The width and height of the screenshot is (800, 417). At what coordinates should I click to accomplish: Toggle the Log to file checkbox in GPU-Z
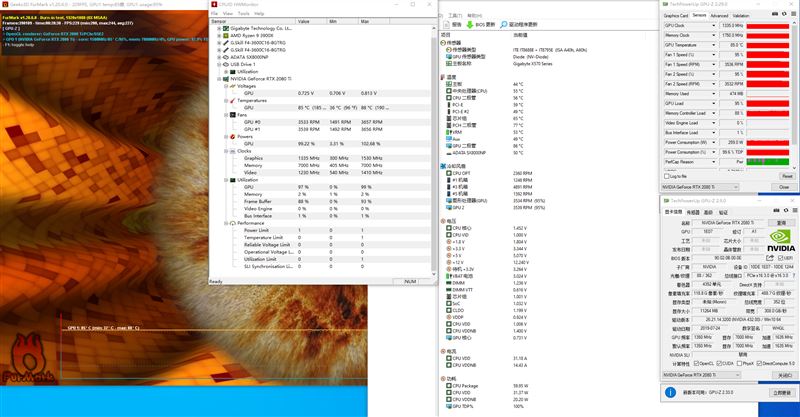(666, 176)
